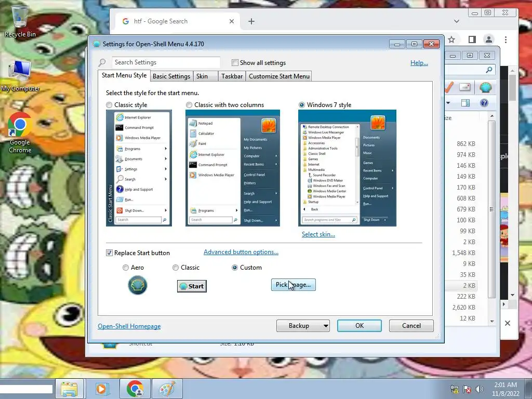Image resolution: width=532 pixels, height=399 pixels.
Task: Click Classic style preview thumbnail
Action: tap(139, 168)
